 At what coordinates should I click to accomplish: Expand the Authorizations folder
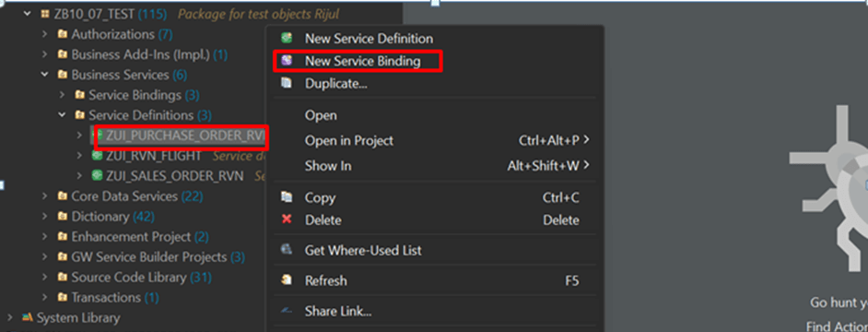point(45,34)
